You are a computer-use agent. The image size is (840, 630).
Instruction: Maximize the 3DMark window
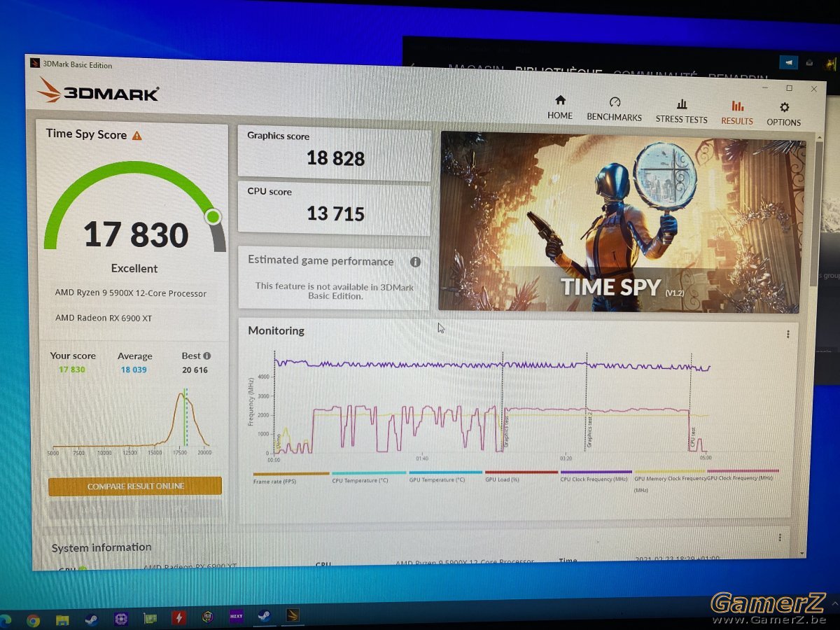click(789, 88)
